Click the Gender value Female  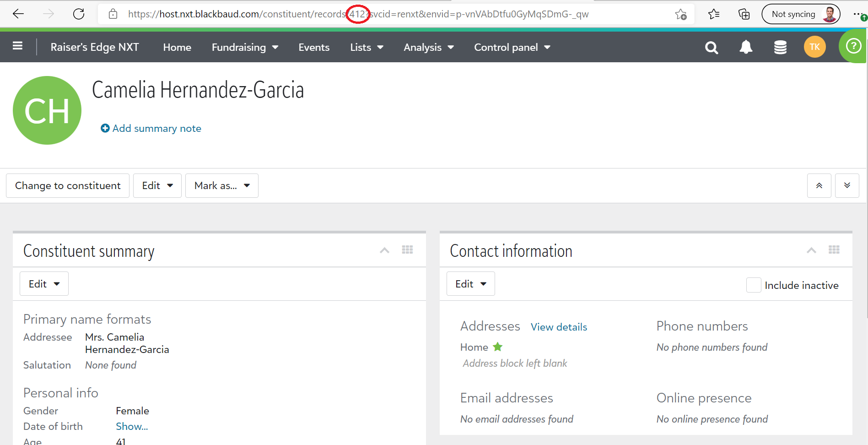(x=132, y=411)
